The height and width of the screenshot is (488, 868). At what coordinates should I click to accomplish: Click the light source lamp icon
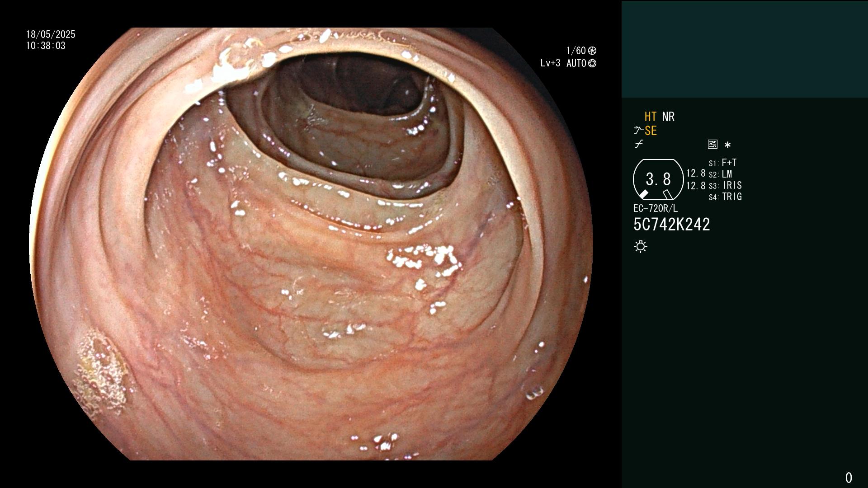[641, 247]
